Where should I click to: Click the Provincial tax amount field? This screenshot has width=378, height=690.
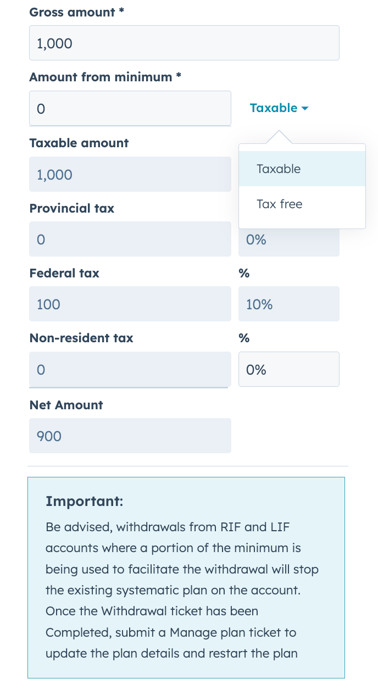point(130,239)
